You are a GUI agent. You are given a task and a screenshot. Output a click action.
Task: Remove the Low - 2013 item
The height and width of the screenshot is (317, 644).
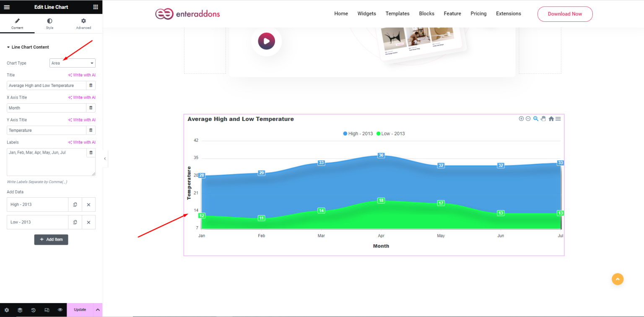(88, 222)
